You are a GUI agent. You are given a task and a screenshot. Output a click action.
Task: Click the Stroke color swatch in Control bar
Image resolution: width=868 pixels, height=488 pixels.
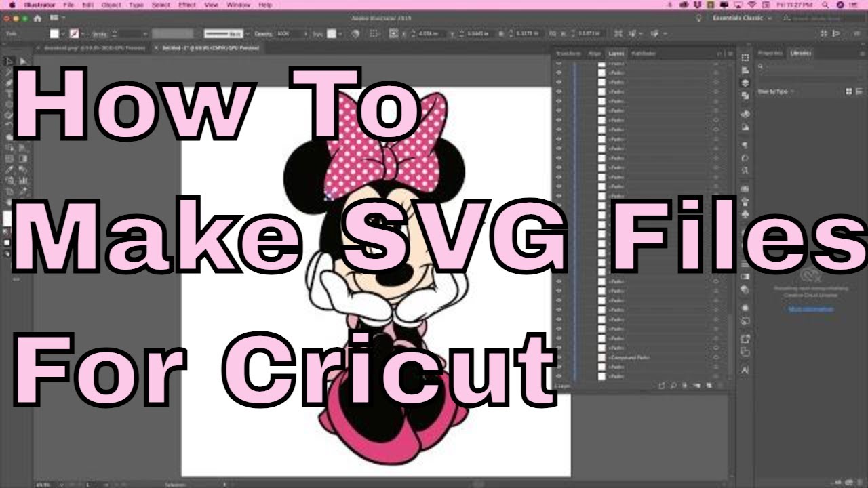74,33
